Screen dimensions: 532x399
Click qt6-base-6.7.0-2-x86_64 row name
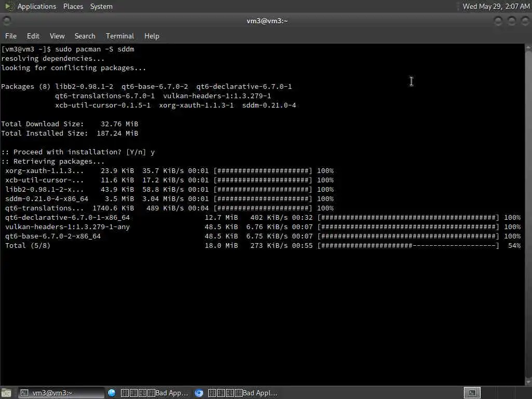pos(53,236)
